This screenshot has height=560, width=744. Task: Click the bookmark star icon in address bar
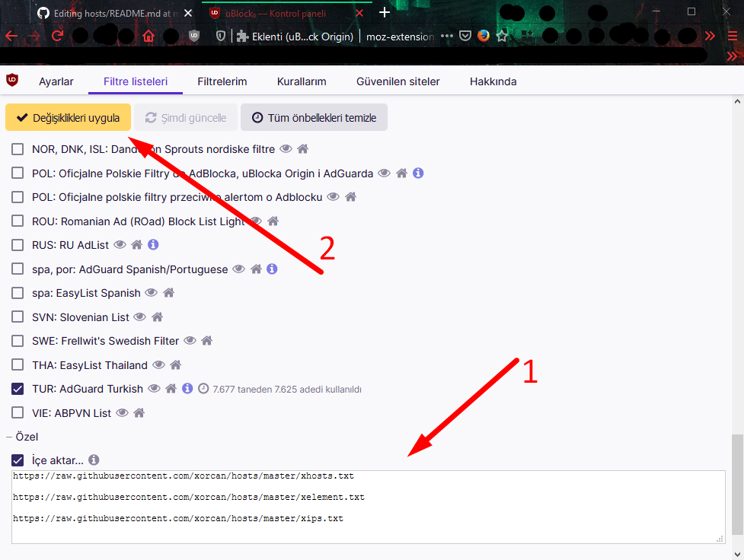[502, 36]
